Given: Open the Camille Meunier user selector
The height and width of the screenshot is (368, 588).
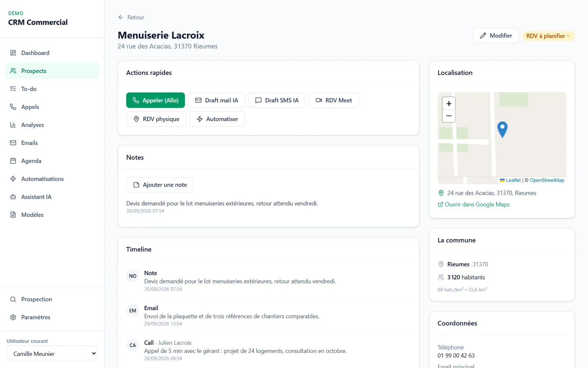Looking at the screenshot, I should tap(52, 354).
